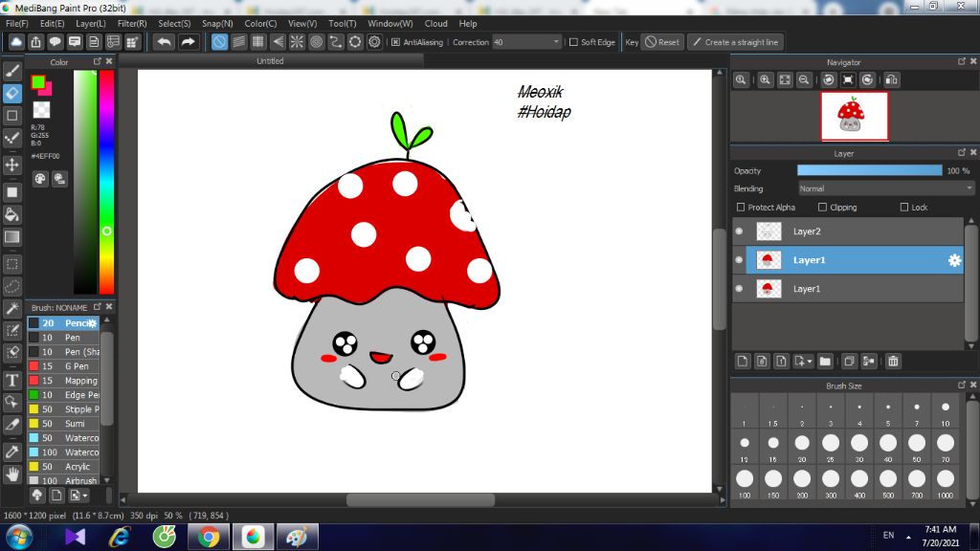The width and height of the screenshot is (980, 551).
Task: Expand the Correction value dropdown
Action: point(556,42)
